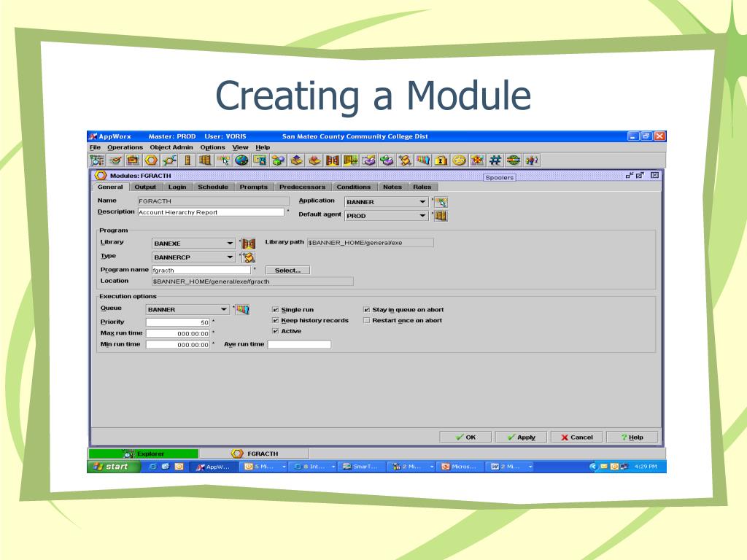
Task: Click the green printer toolbar icon
Action: coord(387,160)
